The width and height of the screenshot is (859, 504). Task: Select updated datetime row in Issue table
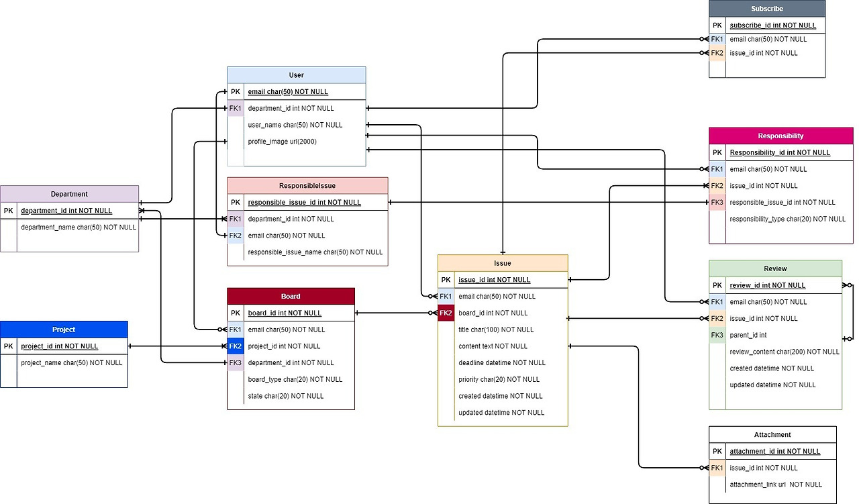tap(503, 413)
